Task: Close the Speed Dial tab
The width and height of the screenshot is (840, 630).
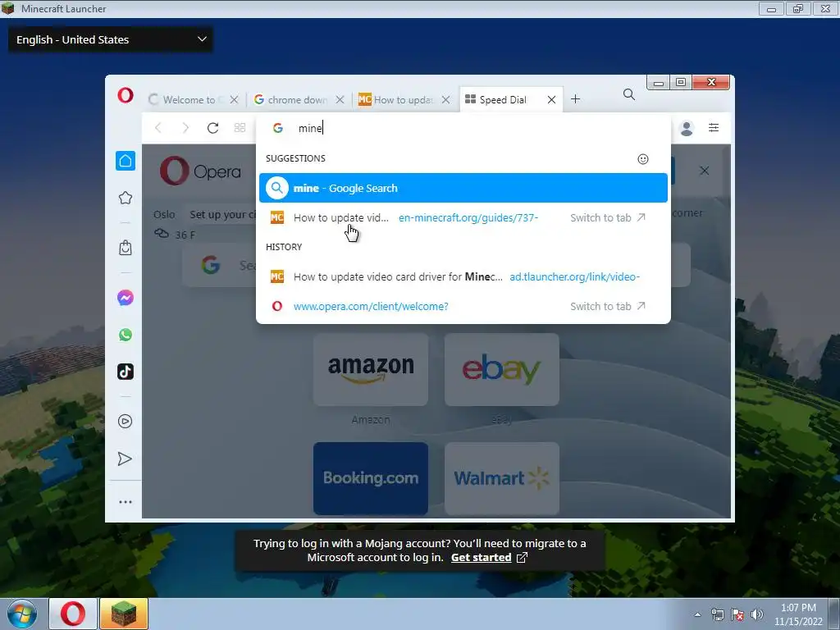Action: pos(551,99)
